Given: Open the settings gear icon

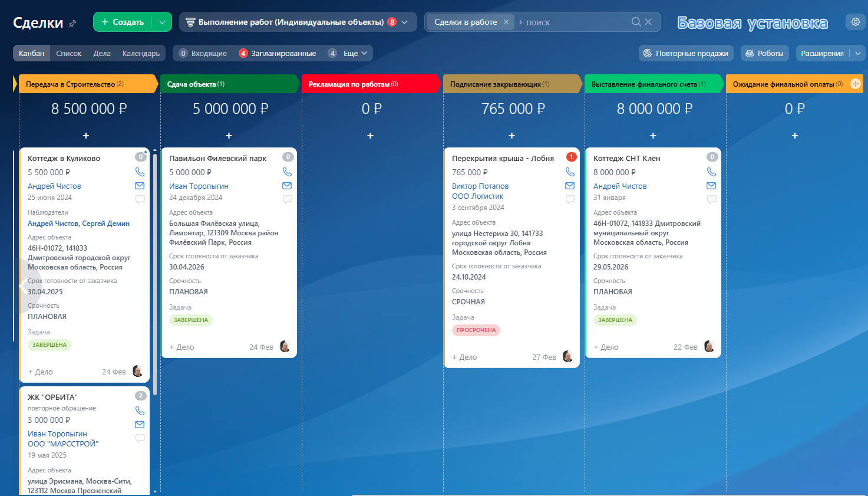Looking at the screenshot, I should 856,22.
